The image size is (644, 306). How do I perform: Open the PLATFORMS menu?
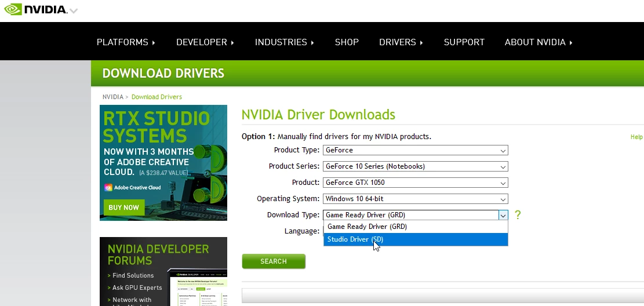(126, 42)
